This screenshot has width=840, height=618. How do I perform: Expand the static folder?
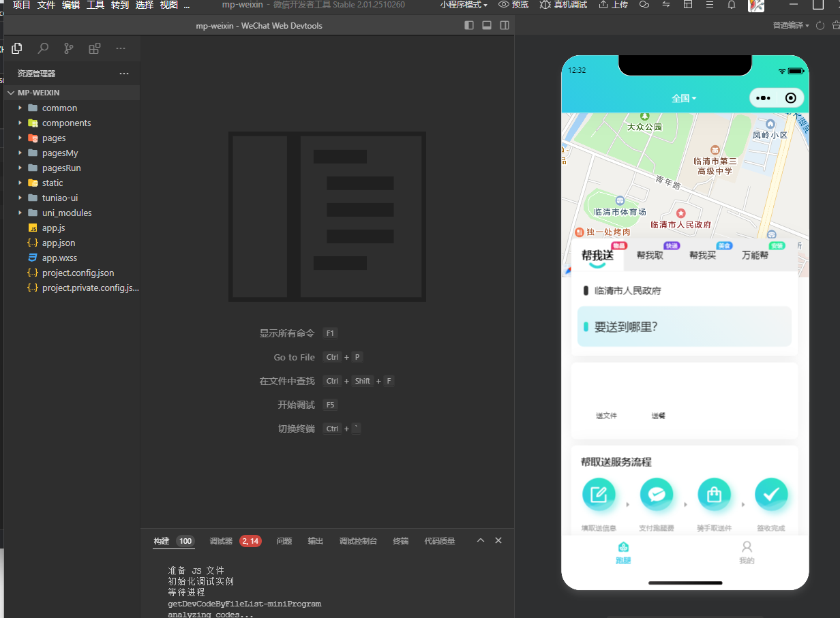(72, 183)
